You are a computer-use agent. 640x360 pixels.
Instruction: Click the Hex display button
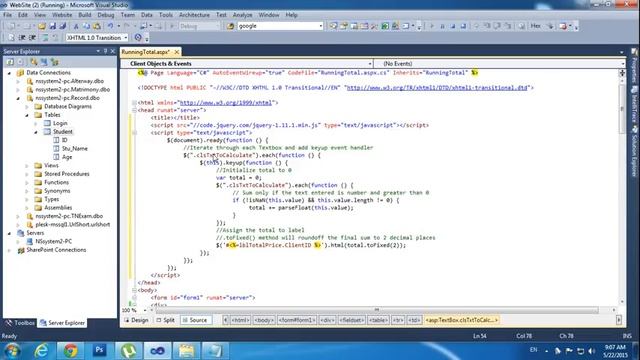coord(536,26)
